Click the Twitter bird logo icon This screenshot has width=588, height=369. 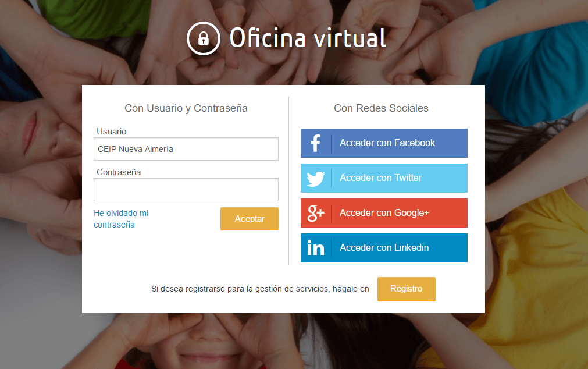315,178
